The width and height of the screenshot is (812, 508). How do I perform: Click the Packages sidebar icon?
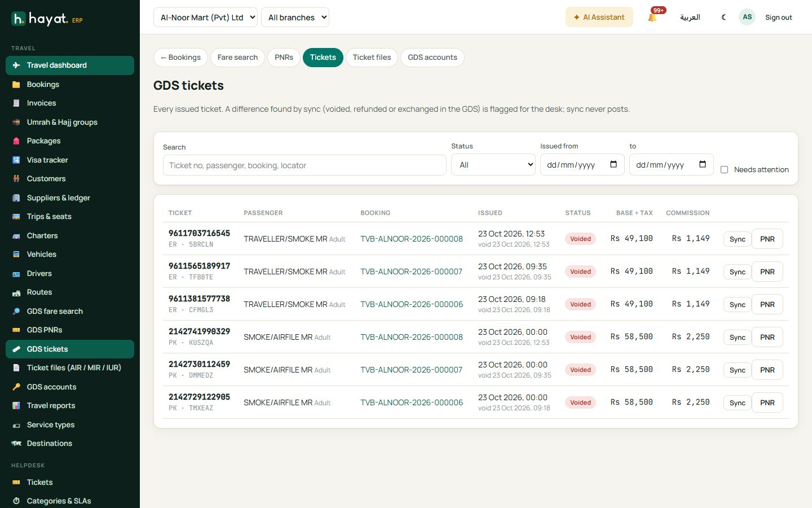(16, 141)
